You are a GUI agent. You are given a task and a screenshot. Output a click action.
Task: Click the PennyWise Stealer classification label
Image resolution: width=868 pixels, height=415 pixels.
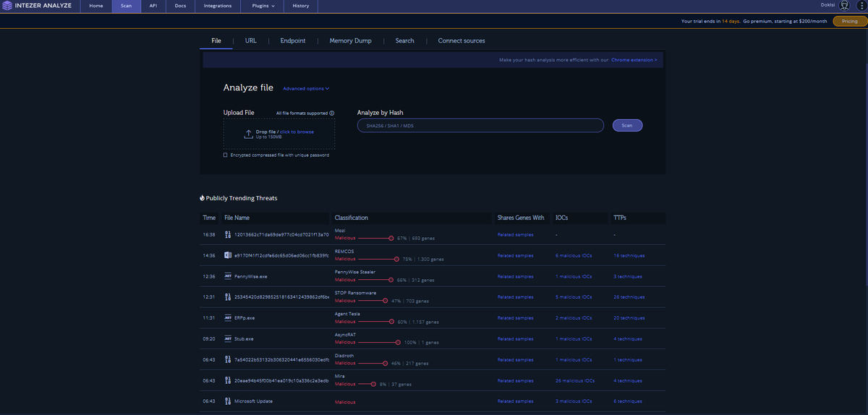pyautogui.click(x=355, y=272)
